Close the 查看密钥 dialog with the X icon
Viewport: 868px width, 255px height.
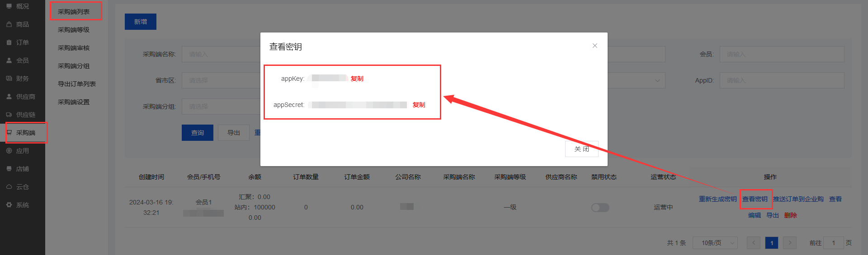(x=595, y=46)
